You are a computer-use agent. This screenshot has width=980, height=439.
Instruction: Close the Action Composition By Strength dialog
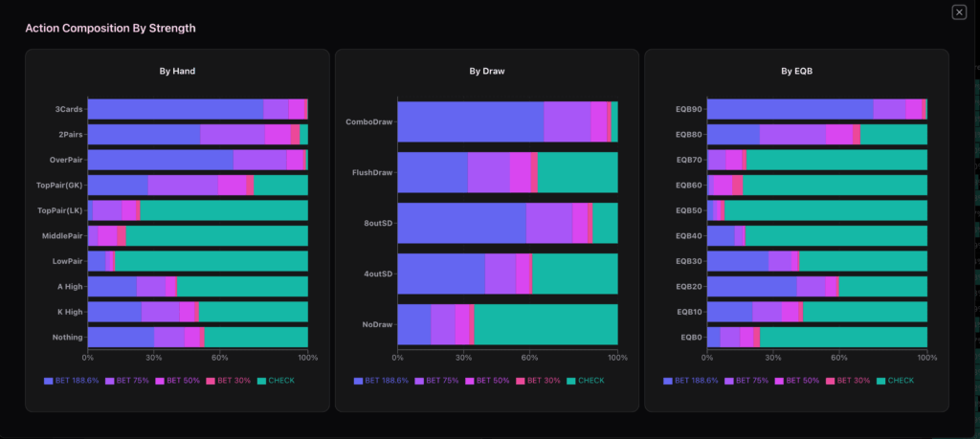pos(959,11)
